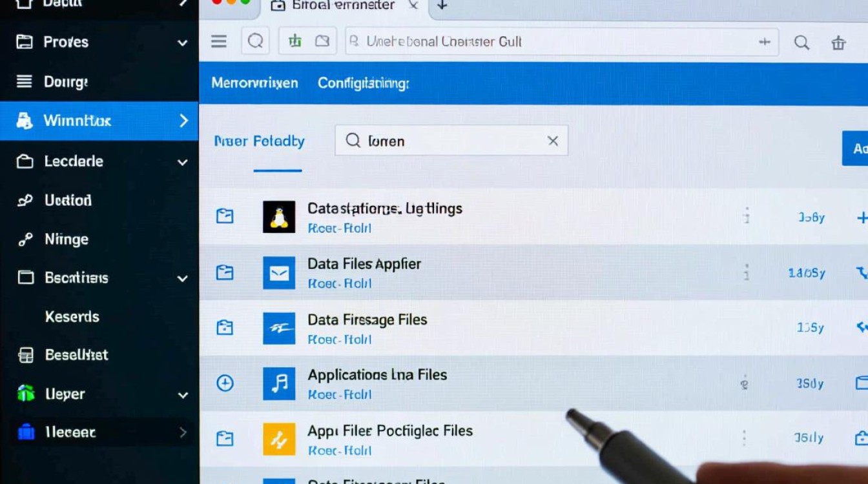Click the magnifier icon right of address bar
The height and width of the screenshot is (484, 868).
(801, 43)
